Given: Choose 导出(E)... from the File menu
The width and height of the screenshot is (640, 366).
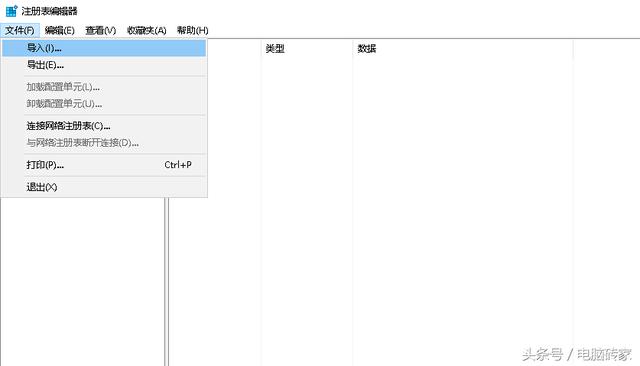Looking at the screenshot, I should click(x=104, y=65).
